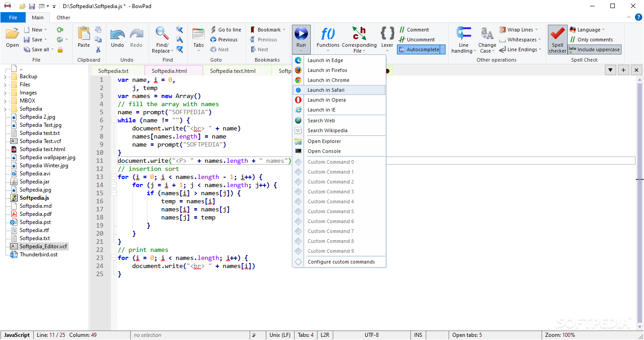
Task: Expand the MBOX folder in the file tree
Action: tap(5, 101)
